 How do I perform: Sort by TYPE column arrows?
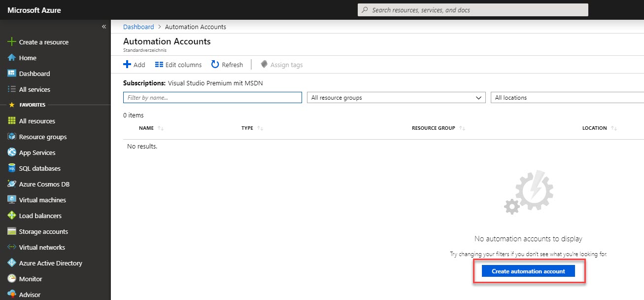pyautogui.click(x=260, y=128)
